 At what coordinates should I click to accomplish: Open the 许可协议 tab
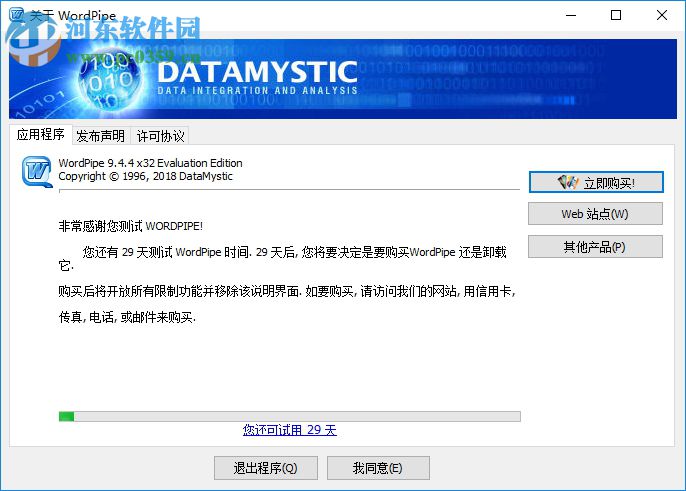(160, 136)
